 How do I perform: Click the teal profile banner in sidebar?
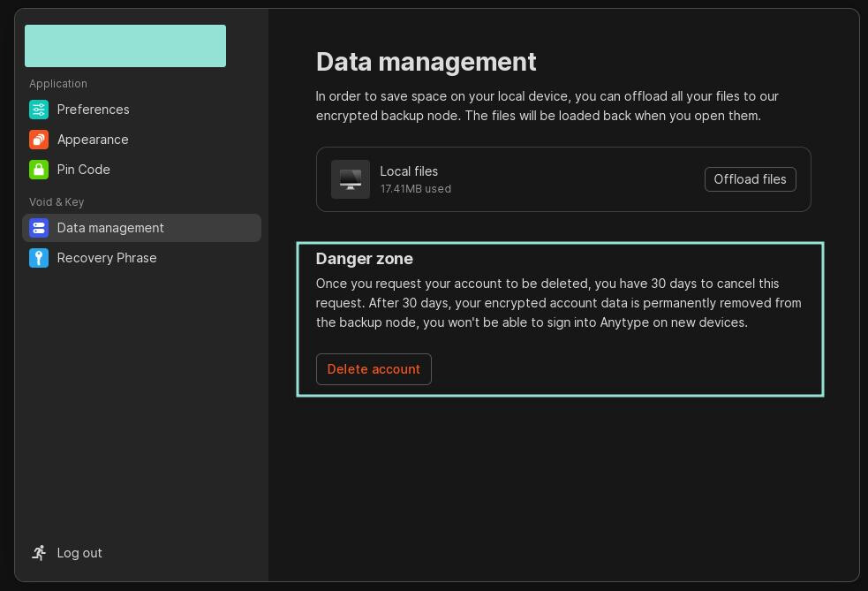click(125, 46)
